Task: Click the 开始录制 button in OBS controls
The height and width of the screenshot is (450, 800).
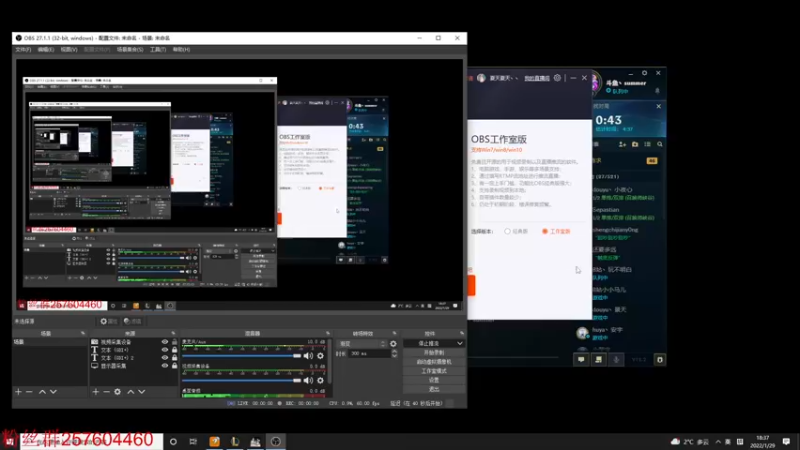Action: (x=434, y=353)
